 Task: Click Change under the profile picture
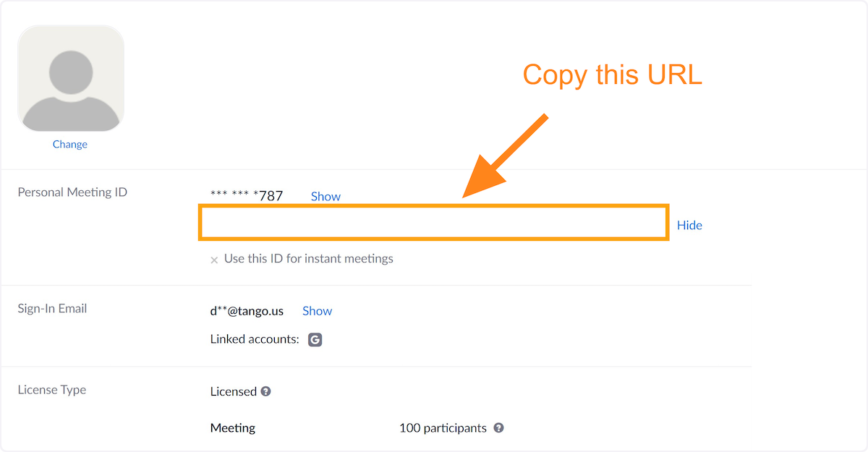point(70,144)
